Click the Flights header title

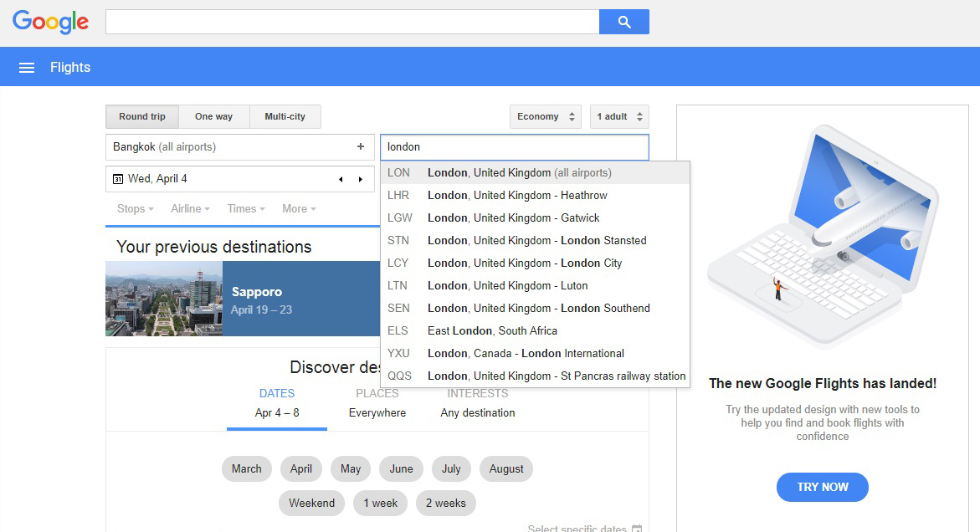pos(70,68)
